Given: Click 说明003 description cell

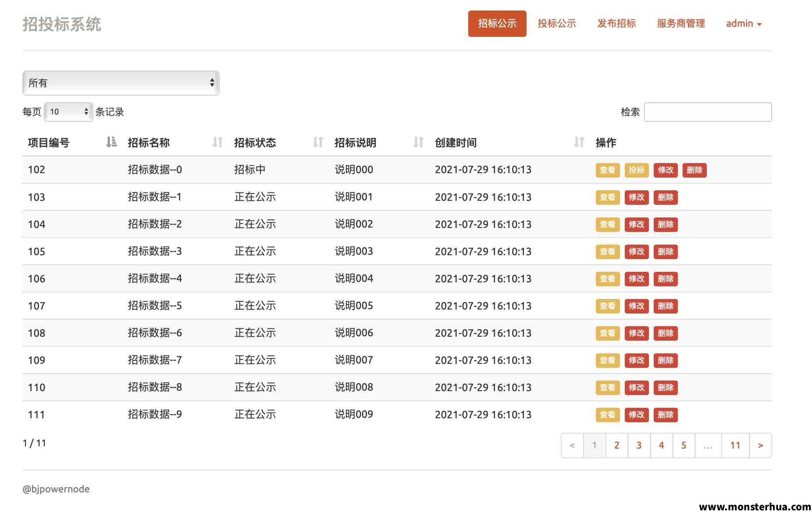Looking at the screenshot, I should coord(354,251).
